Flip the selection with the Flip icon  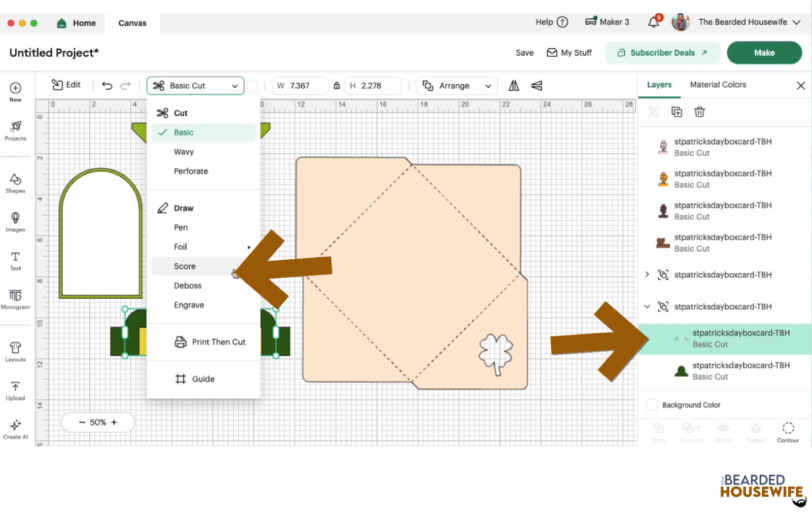click(x=514, y=86)
